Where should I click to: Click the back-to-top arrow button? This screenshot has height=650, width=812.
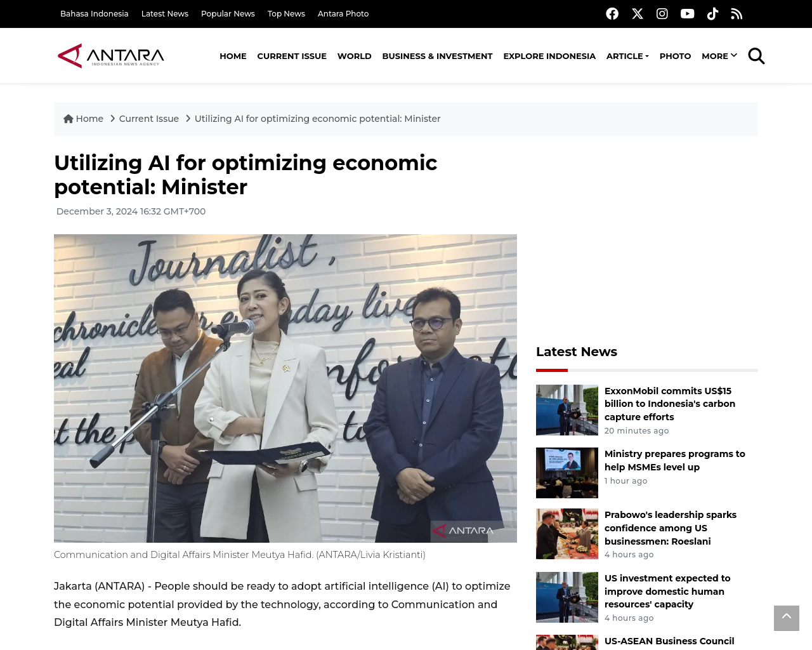(787, 618)
